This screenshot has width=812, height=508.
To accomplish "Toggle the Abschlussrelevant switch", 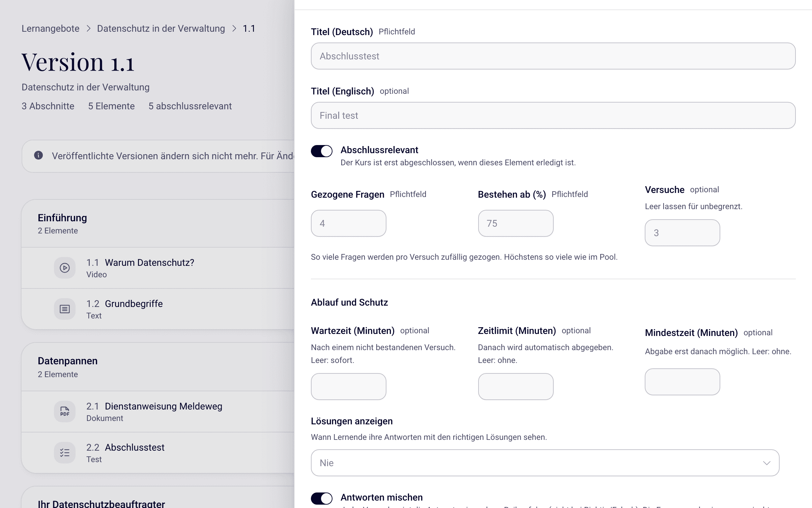I will (322, 151).
